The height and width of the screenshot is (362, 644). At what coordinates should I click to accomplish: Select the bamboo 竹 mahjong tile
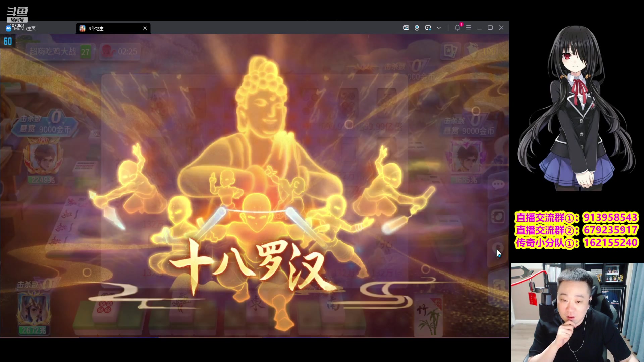click(x=429, y=316)
